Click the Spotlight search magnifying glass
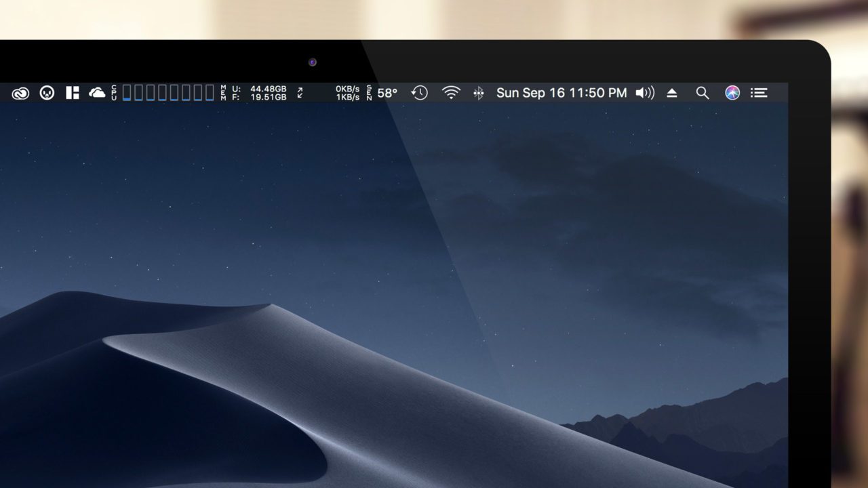Viewport: 868px width, 488px height. tap(703, 93)
